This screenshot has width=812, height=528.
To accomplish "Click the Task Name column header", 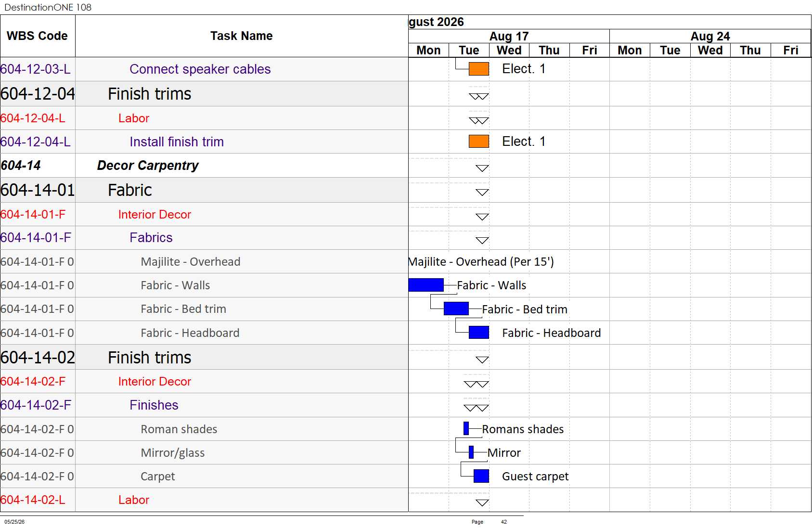I will (242, 36).
